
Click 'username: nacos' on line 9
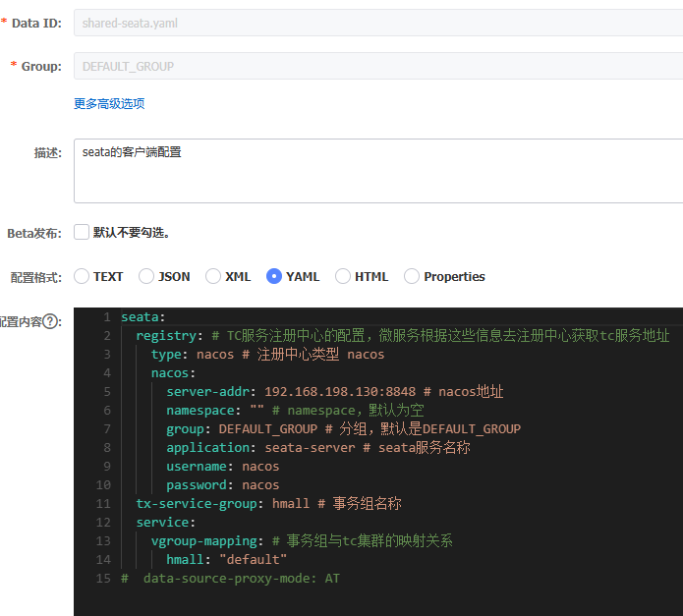(222, 467)
